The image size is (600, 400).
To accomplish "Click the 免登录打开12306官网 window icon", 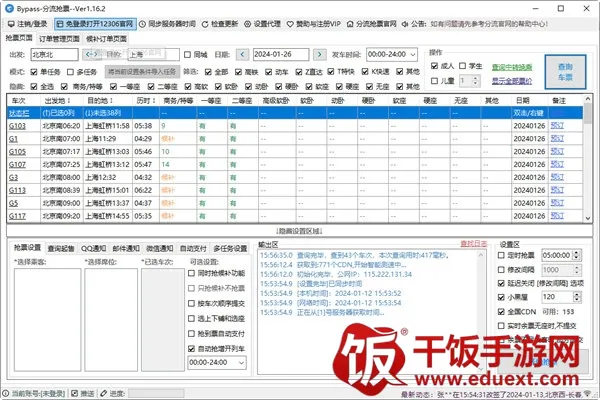I will [60, 24].
